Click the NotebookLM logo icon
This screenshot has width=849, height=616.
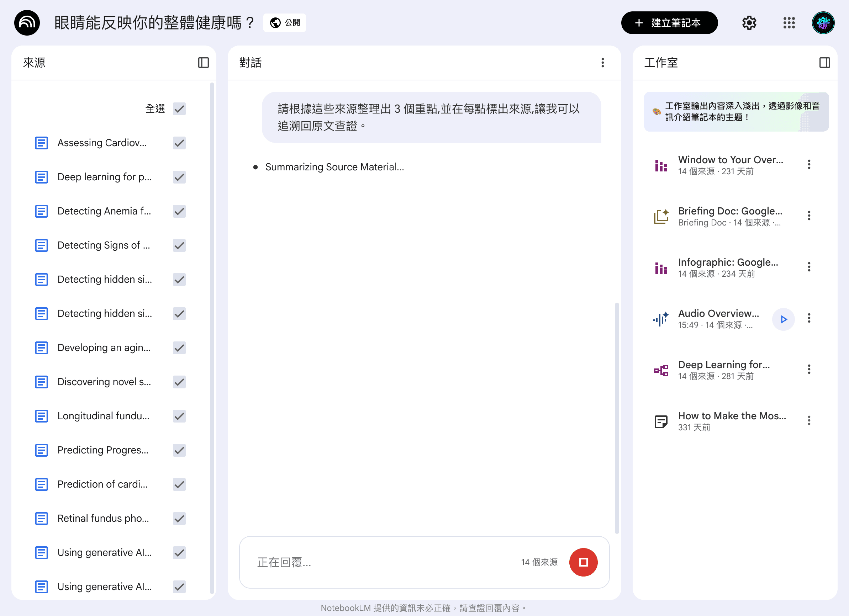tap(27, 23)
